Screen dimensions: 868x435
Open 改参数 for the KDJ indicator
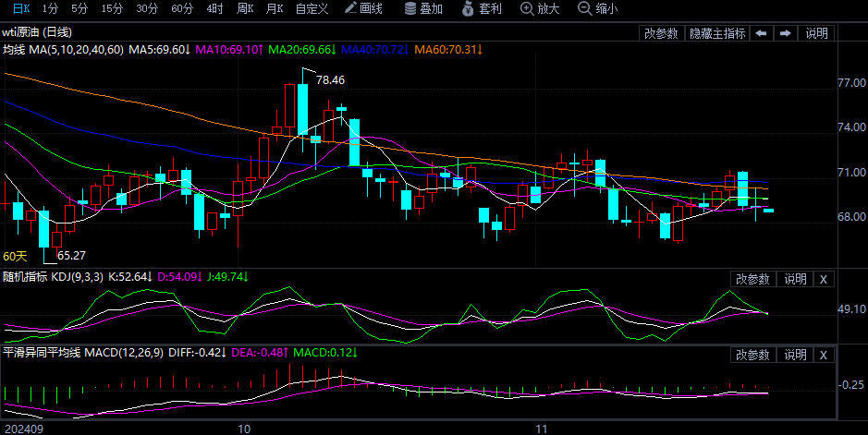point(752,279)
